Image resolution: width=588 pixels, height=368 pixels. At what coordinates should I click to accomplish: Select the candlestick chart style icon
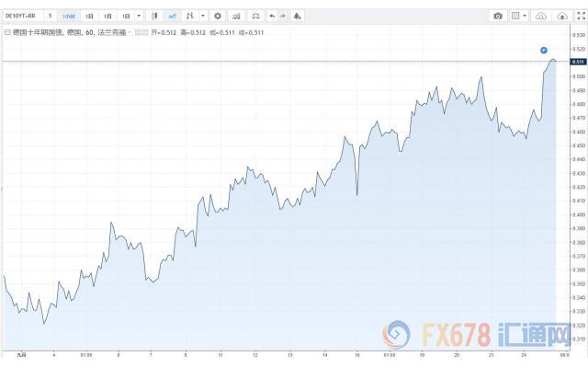(154, 16)
